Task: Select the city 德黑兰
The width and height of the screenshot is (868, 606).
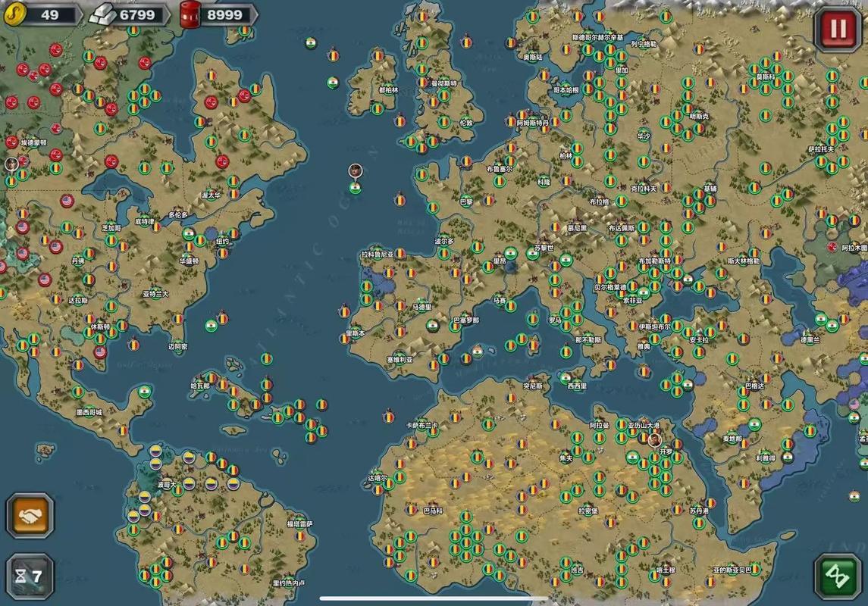Action: point(810,341)
